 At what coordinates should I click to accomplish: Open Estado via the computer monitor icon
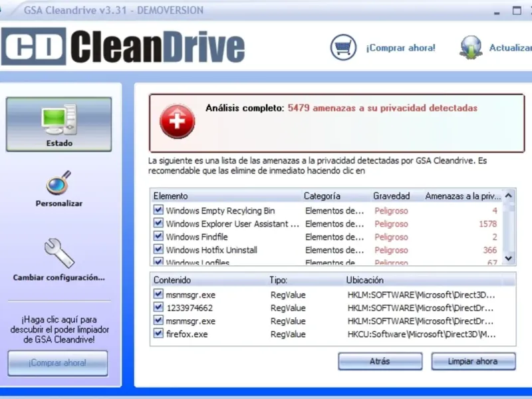point(59,120)
